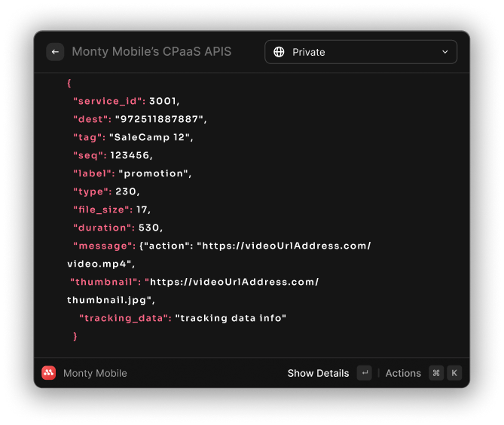Click the "dest" key

(x=90, y=119)
